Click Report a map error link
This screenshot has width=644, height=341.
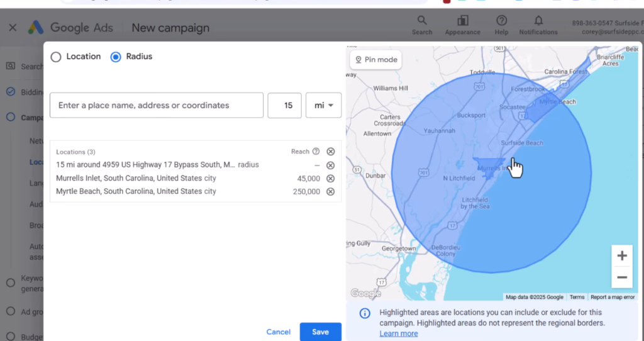(x=613, y=297)
